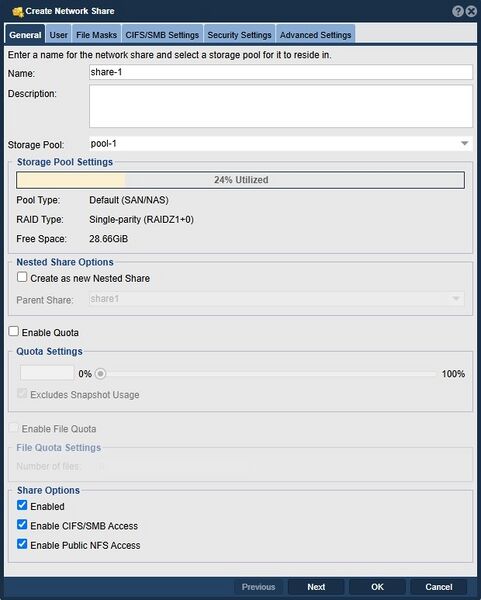The height and width of the screenshot is (600, 481).
Task: Close the dialog with the X icon
Action: click(471, 11)
